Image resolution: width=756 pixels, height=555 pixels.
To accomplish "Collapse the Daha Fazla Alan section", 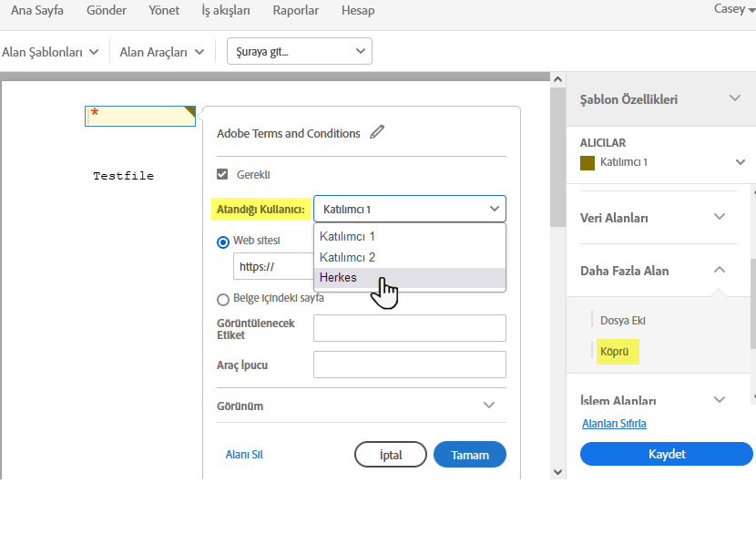I will 720,270.
